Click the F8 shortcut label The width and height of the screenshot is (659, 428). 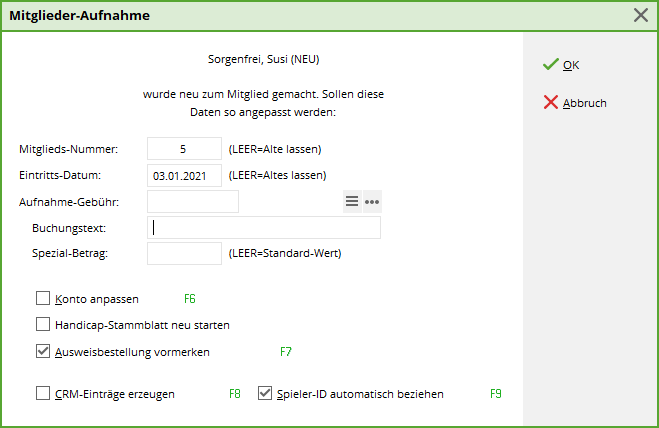(235, 393)
